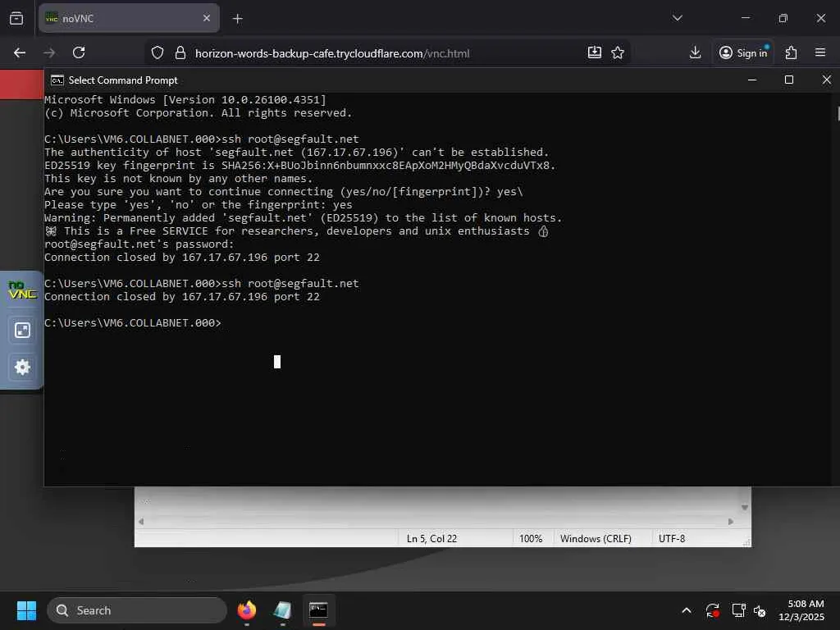Restore down the outer browser window
The image size is (840, 630).
coord(783,18)
